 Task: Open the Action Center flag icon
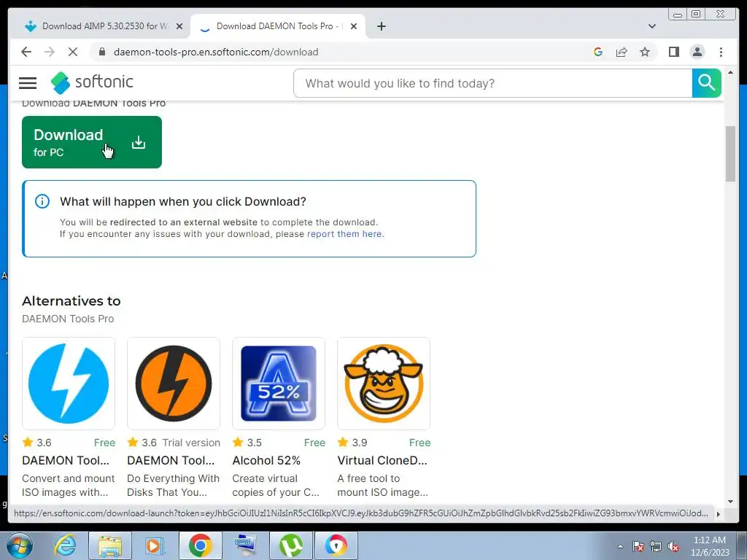click(638, 546)
